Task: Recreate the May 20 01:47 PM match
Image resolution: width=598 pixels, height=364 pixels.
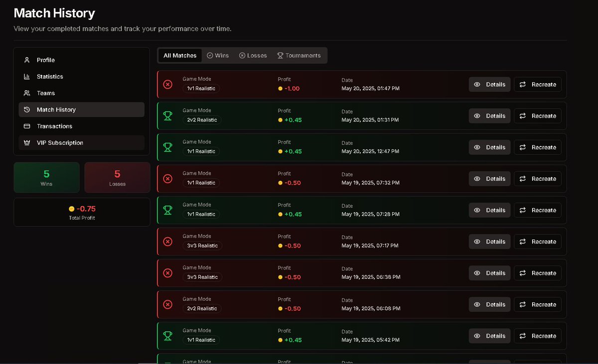Action: click(538, 85)
